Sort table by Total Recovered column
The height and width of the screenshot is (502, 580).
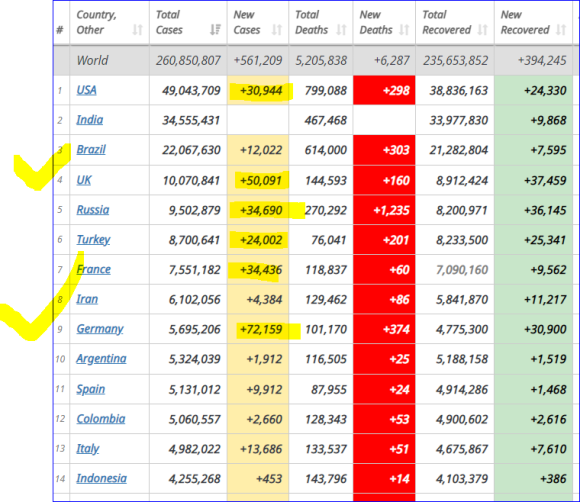pos(482,30)
